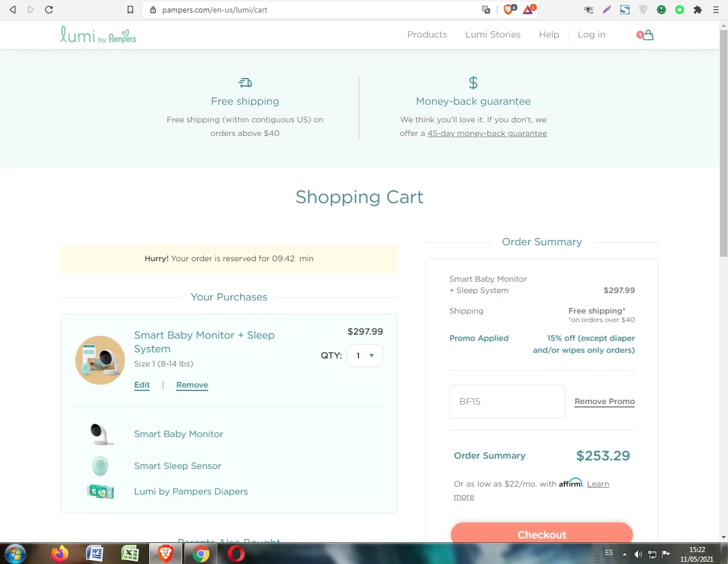This screenshot has height=564, width=728.
Task: Click Log in
Action: [x=591, y=35]
